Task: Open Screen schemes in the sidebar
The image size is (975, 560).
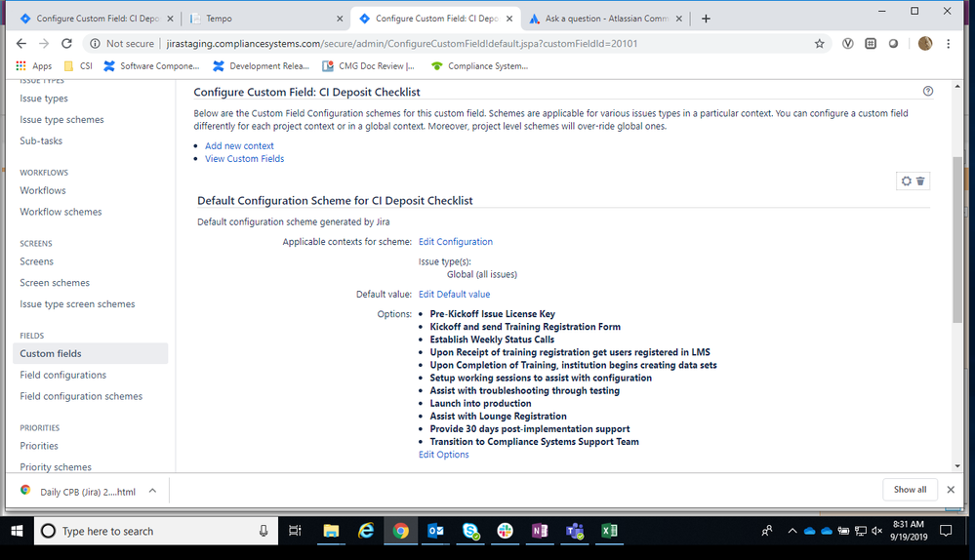Action: tap(55, 283)
